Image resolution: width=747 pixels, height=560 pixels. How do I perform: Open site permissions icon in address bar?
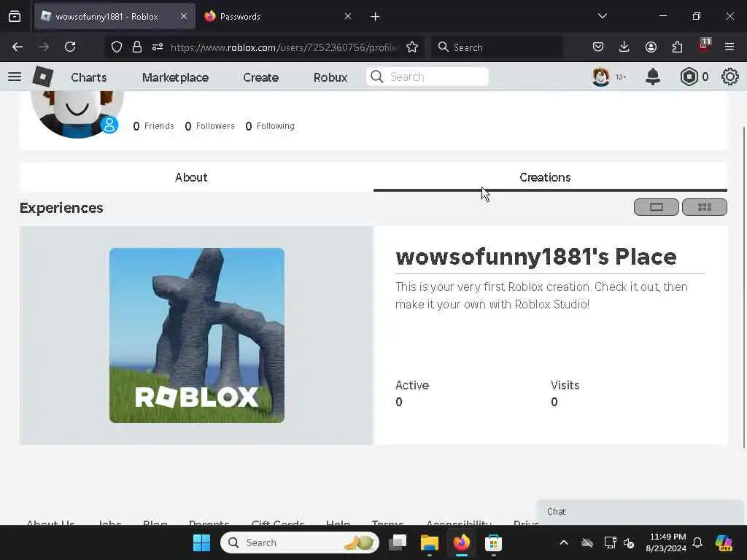click(x=158, y=47)
